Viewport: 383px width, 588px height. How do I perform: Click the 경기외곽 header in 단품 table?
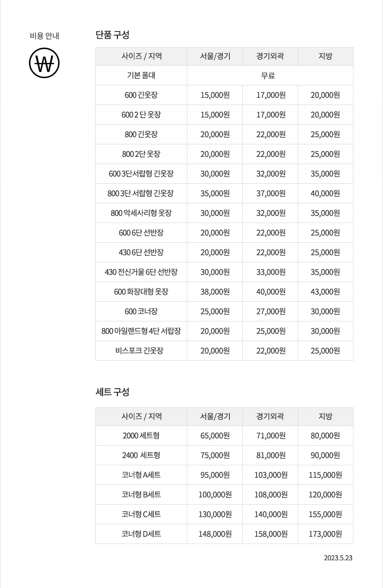(270, 56)
